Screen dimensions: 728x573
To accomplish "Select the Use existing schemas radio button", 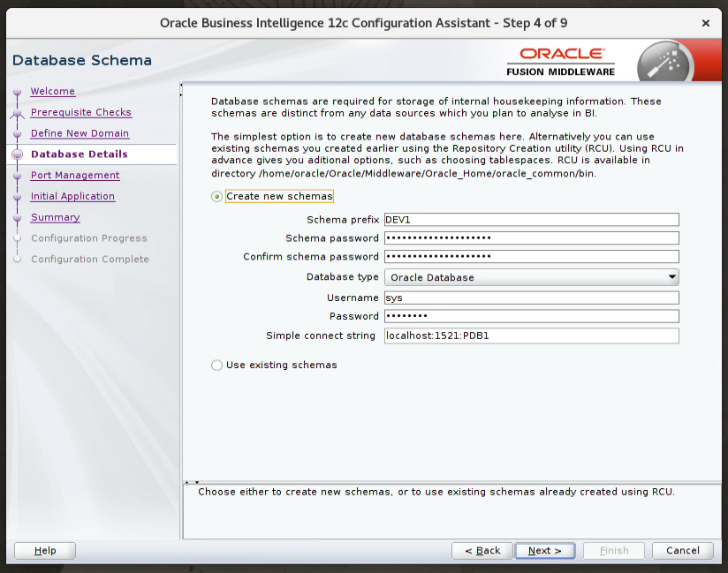I will pyautogui.click(x=216, y=366).
